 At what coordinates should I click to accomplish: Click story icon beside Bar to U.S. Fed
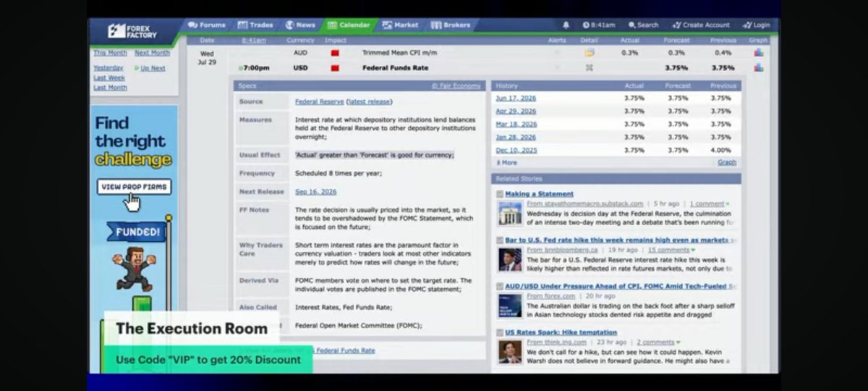tap(500, 240)
